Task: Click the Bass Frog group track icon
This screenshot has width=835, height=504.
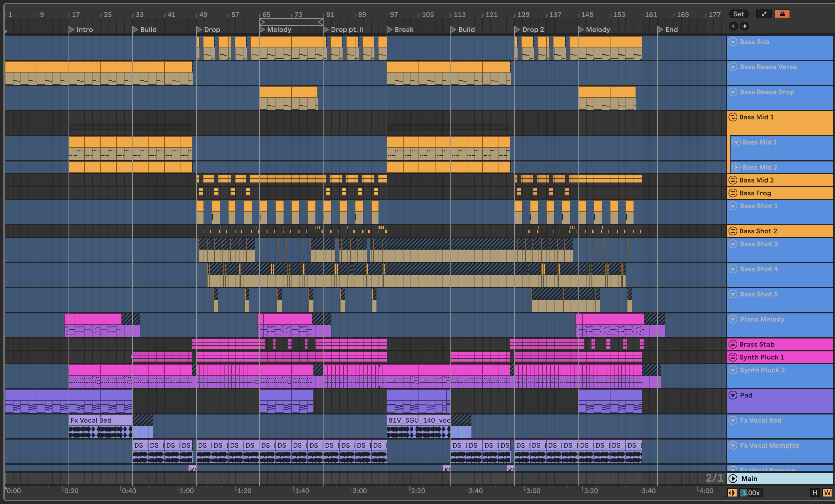Action: pos(733,193)
